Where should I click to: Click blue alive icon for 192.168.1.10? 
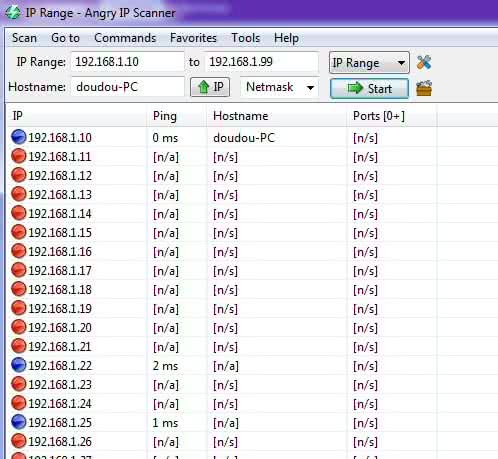pos(19,137)
